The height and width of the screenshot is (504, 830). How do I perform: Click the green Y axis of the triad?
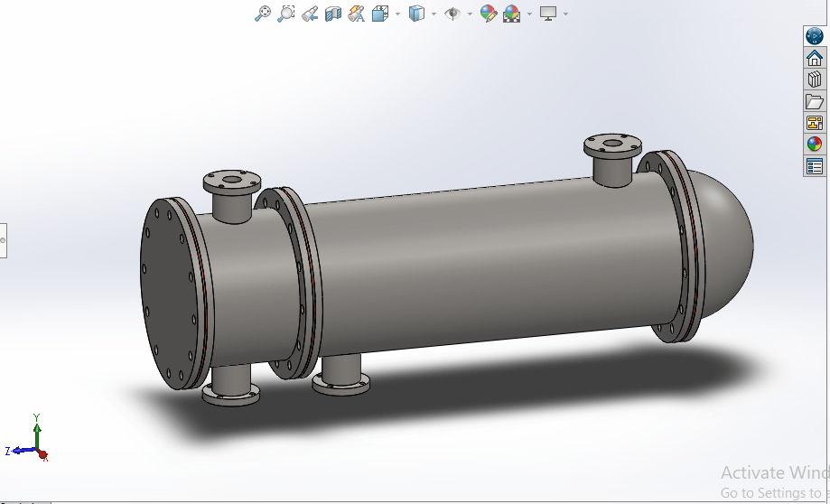point(37,434)
